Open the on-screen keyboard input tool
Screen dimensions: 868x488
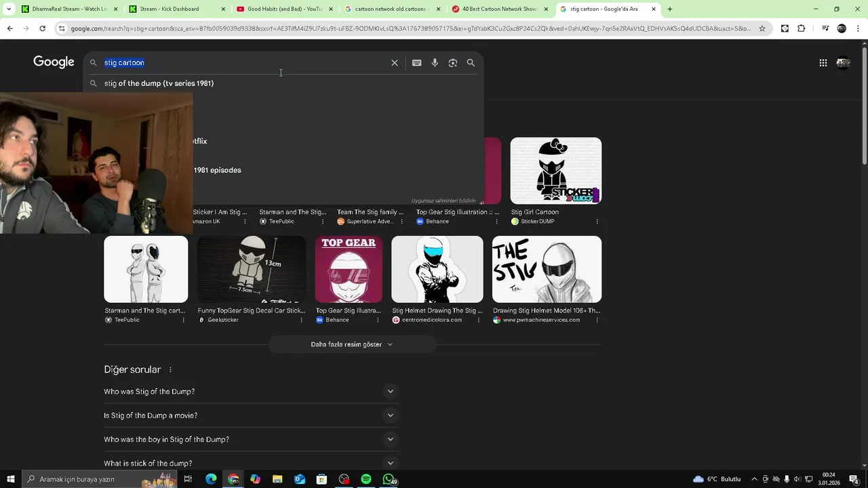[x=416, y=62]
